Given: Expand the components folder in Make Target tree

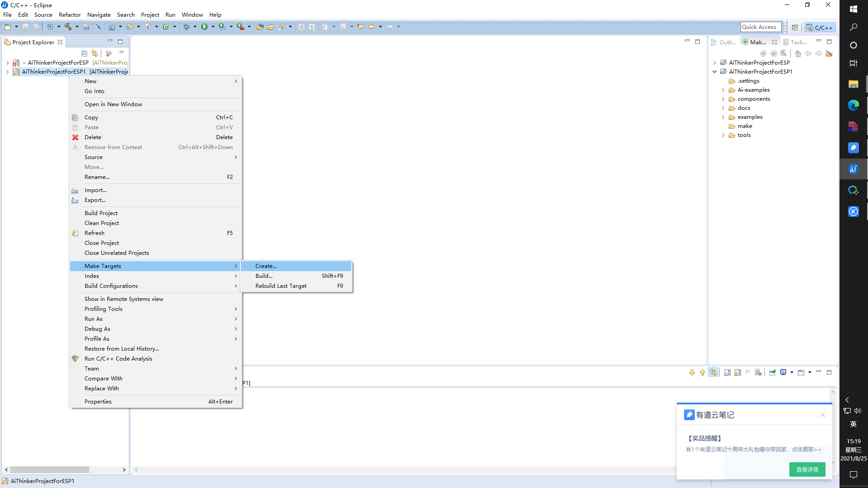Looking at the screenshot, I should pyautogui.click(x=723, y=99).
